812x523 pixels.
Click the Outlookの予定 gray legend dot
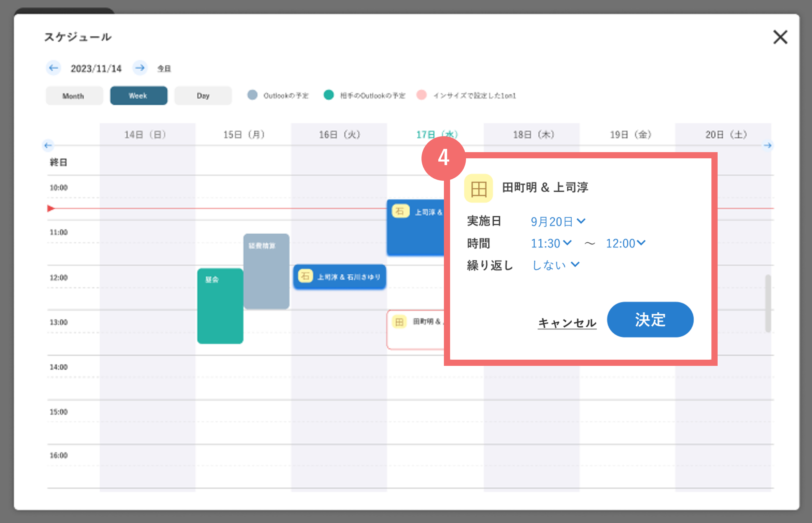[252, 95]
